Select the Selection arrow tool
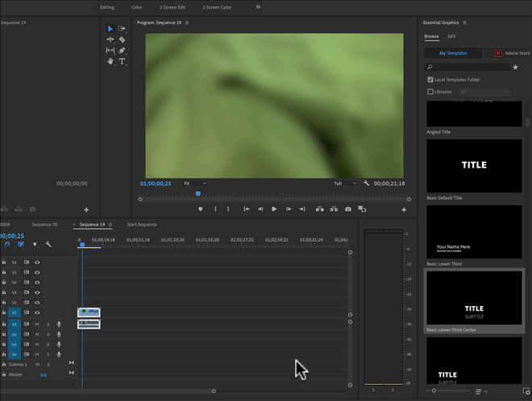 tap(110, 29)
